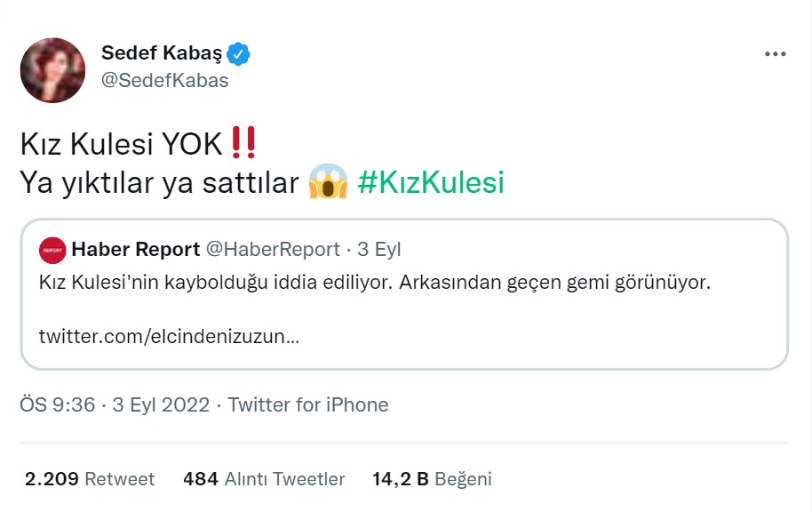Click Sedef Kabaş's profile picture
This screenshot has height=512, width=812.
(x=52, y=70)
